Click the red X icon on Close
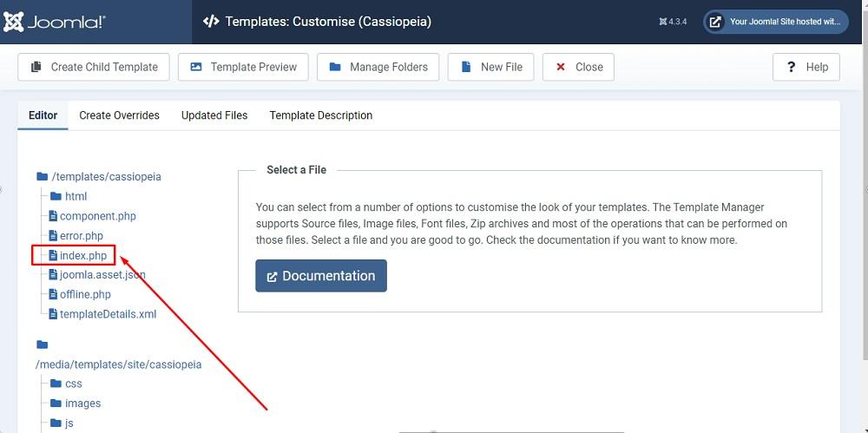 tap(561, 67)
